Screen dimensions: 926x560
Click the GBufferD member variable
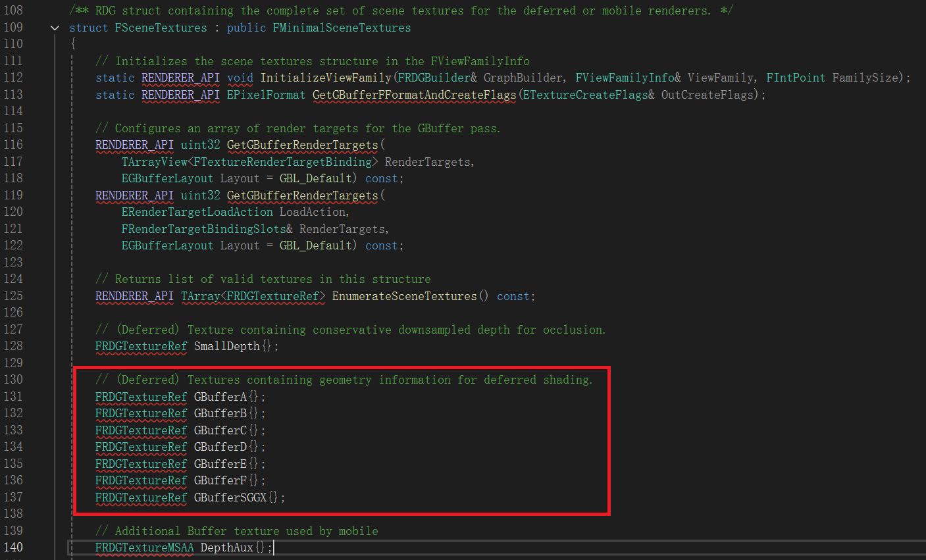[220, 447]
